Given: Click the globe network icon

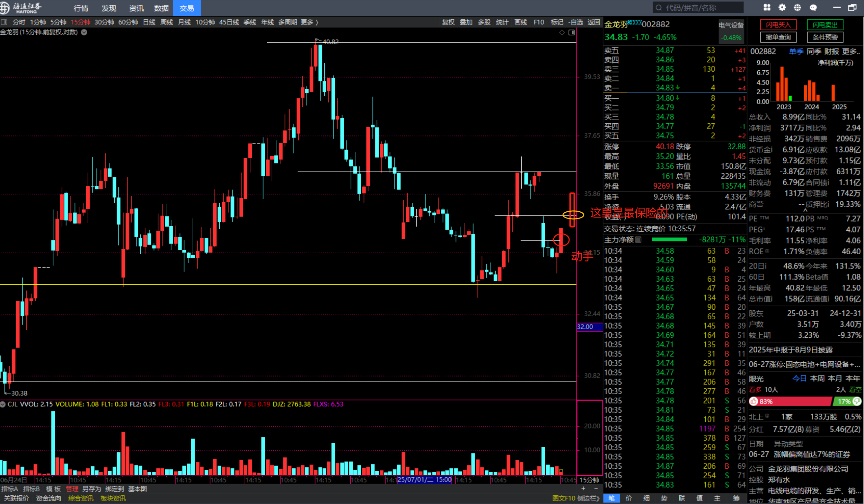Looking at the screenshot, I should tap(797, 8).
